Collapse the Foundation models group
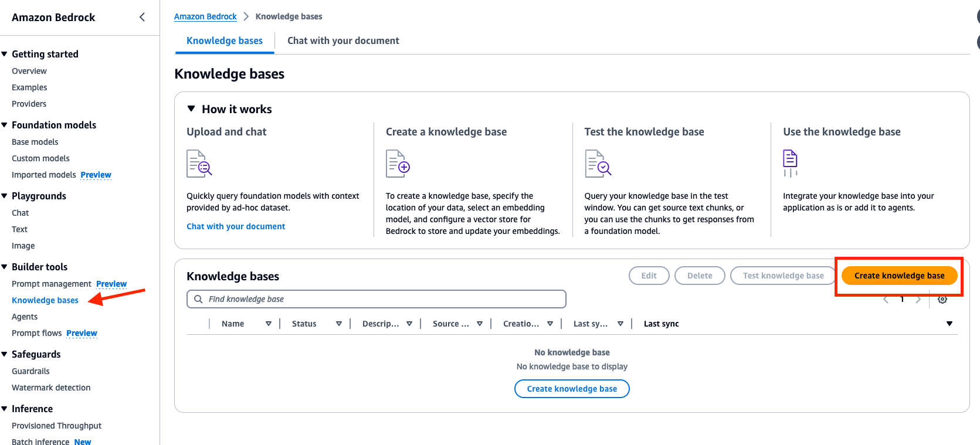 (x=5, y=125)
